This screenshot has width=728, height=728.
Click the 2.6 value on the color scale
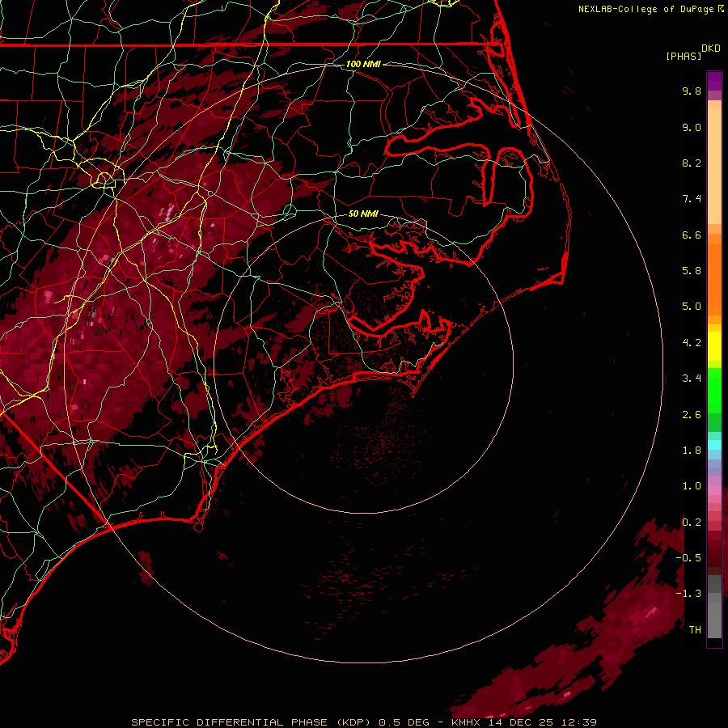click(x=692, y=415)
